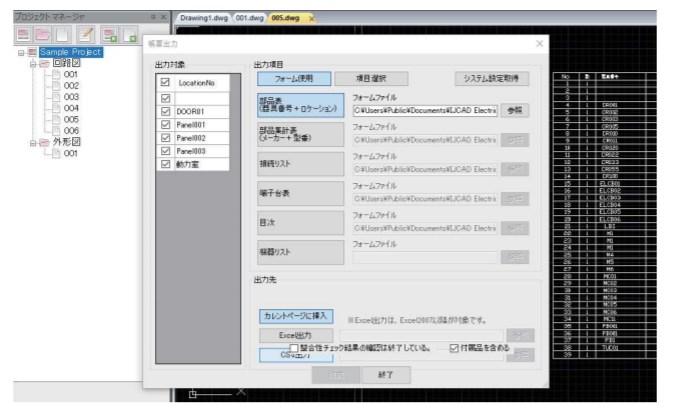Open page 004 in the project tree
Screen dimensions: 673x415
71,108
